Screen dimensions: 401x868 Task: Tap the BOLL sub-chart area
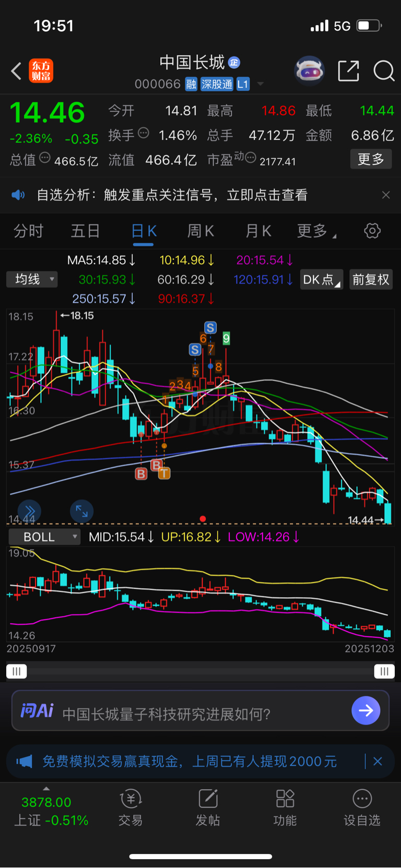pos(200,594)
